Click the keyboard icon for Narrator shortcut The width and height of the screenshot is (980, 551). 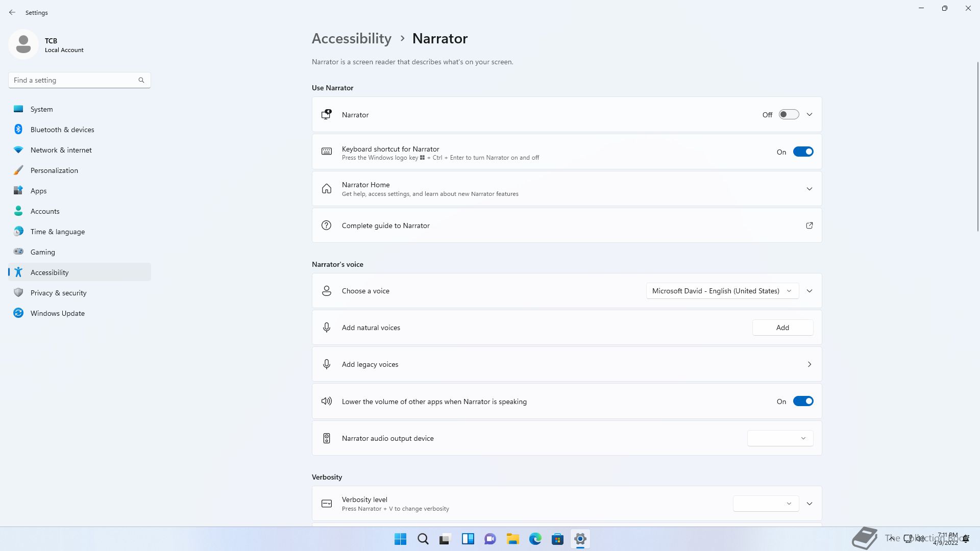[x=327, y=152]
